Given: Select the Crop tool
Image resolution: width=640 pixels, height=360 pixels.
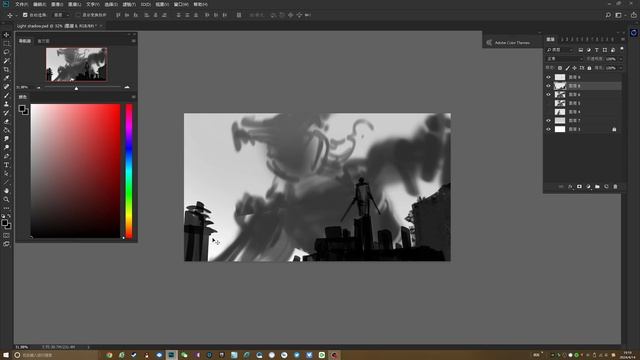Looking at the screenshot, I should coord(6,69).
